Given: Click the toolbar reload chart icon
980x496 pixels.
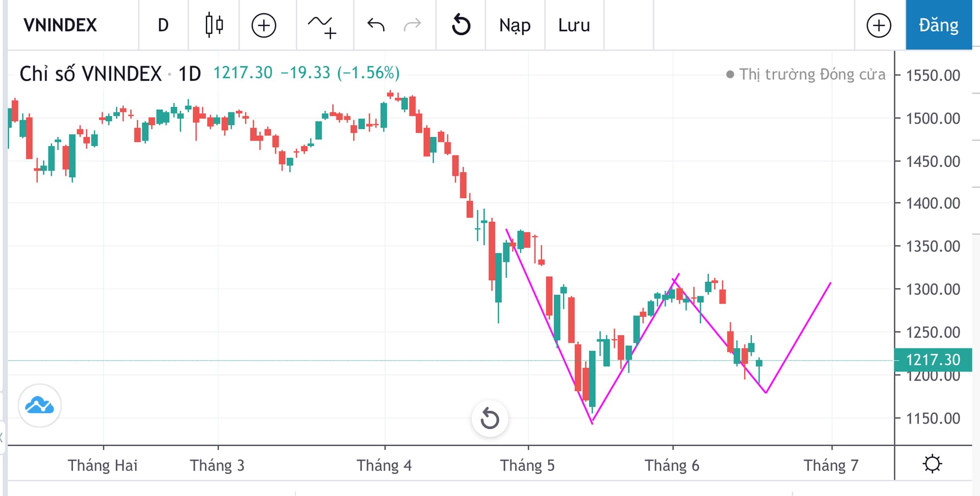Looking at the screenshot, I should 461,25.
